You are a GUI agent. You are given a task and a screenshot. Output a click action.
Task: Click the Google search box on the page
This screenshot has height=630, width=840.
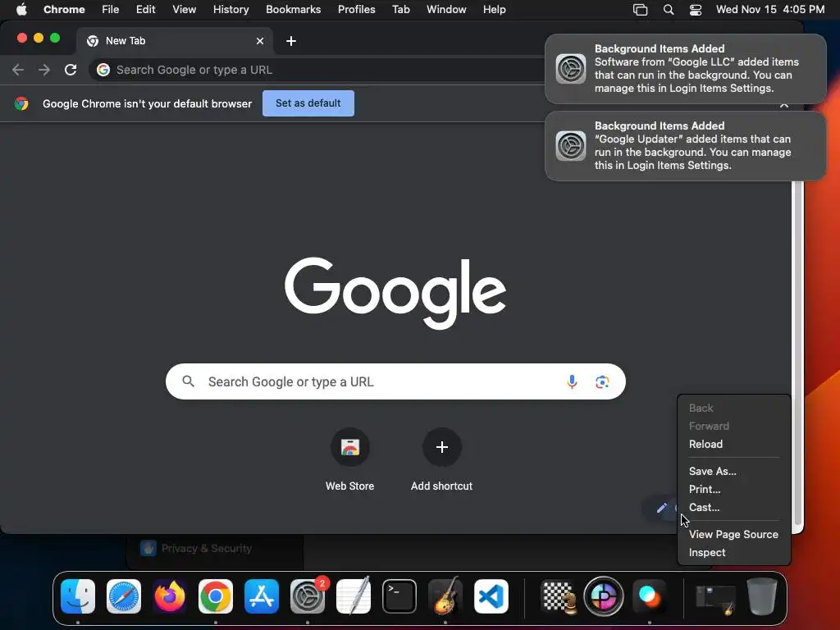(x=395, y=381)
